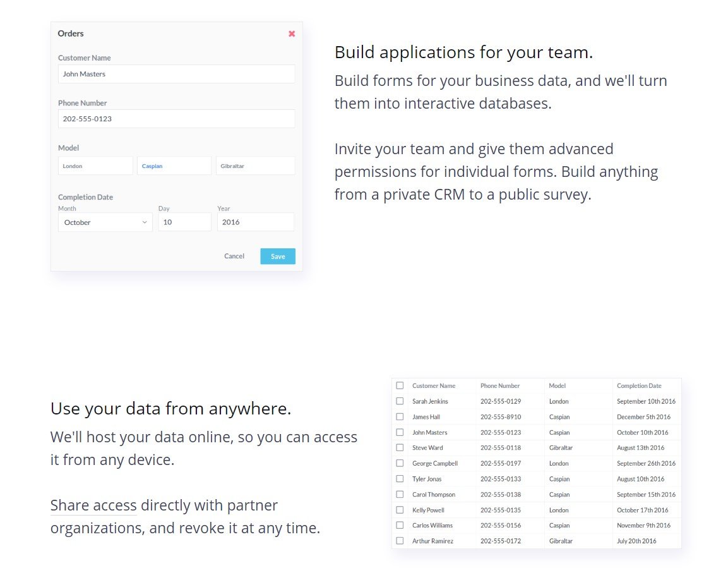Click the date August 13th 2016

click(640, 447)
